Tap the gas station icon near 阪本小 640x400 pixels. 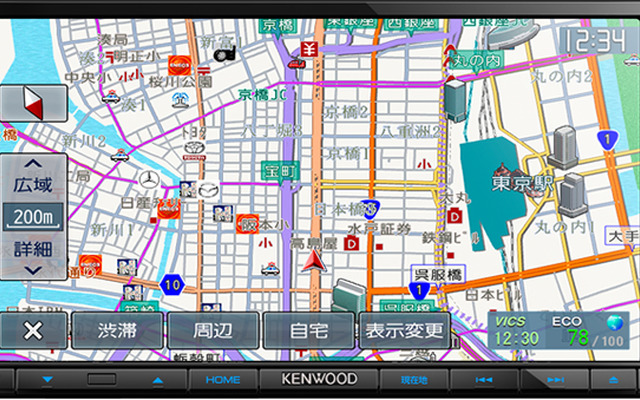247,224
